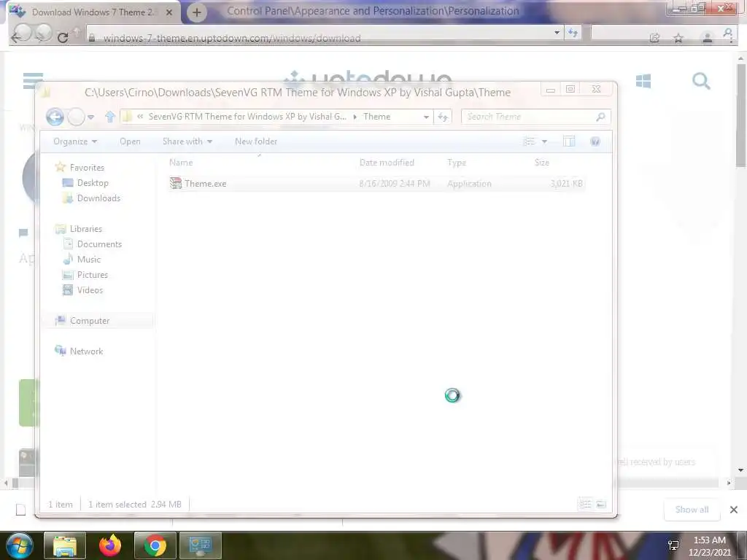The width and height of the screenshot is (747, 560).
Task: Click the browser reload button
Action: [63, 38]
